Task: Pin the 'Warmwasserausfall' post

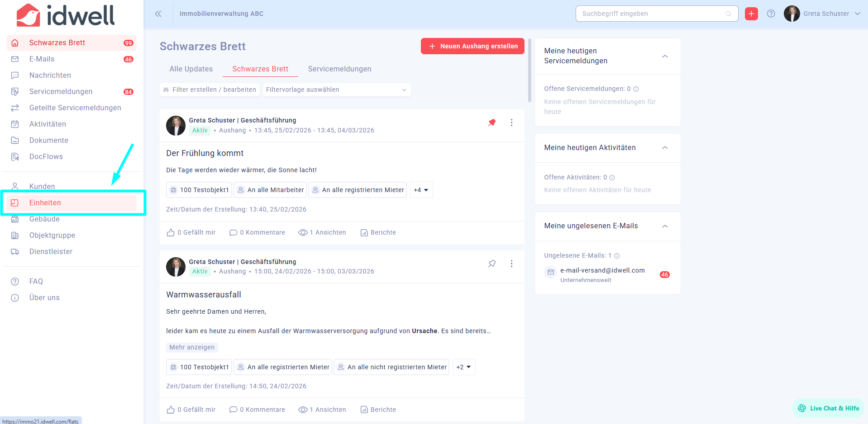Action: click(x=492, y=264)
